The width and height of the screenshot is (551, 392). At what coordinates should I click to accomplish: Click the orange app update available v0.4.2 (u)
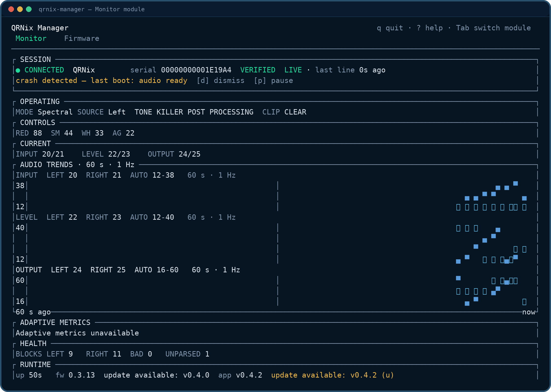tap(333, 375)
